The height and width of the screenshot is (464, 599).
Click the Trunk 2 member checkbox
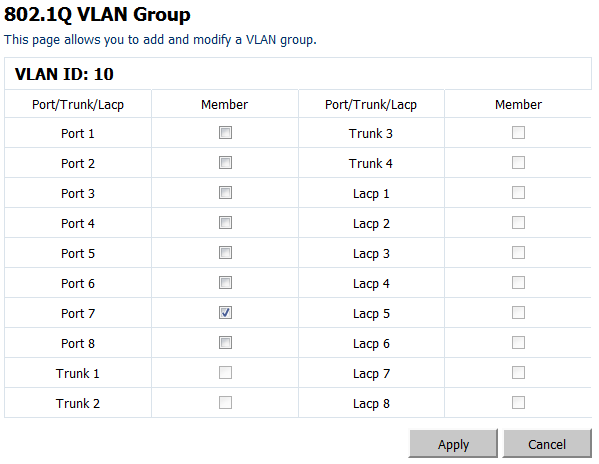pos(225,403)
